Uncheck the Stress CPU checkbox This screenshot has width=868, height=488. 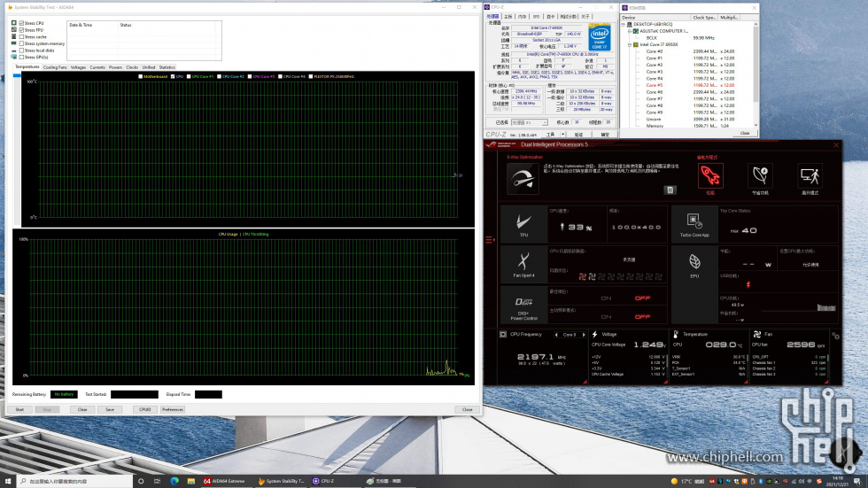tap(21, 23)
